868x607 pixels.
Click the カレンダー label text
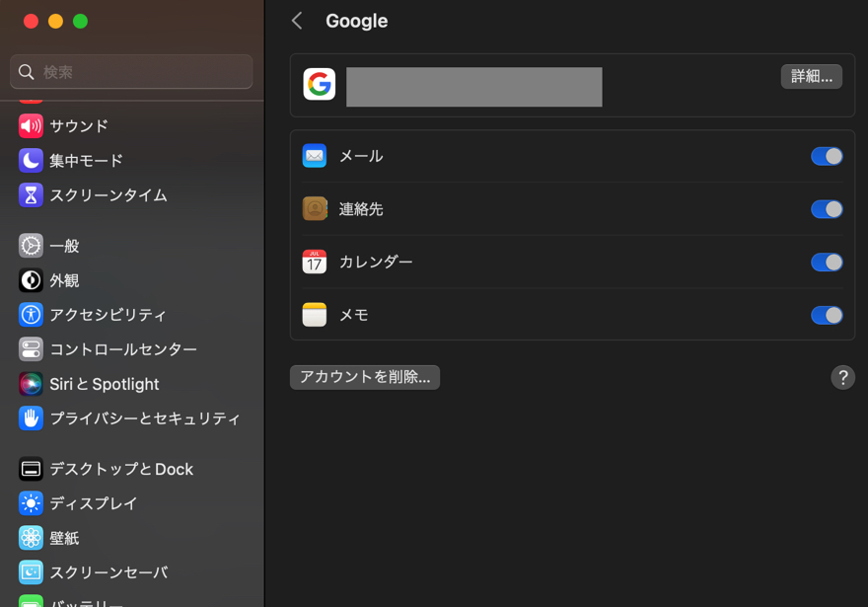pos(376,262)
